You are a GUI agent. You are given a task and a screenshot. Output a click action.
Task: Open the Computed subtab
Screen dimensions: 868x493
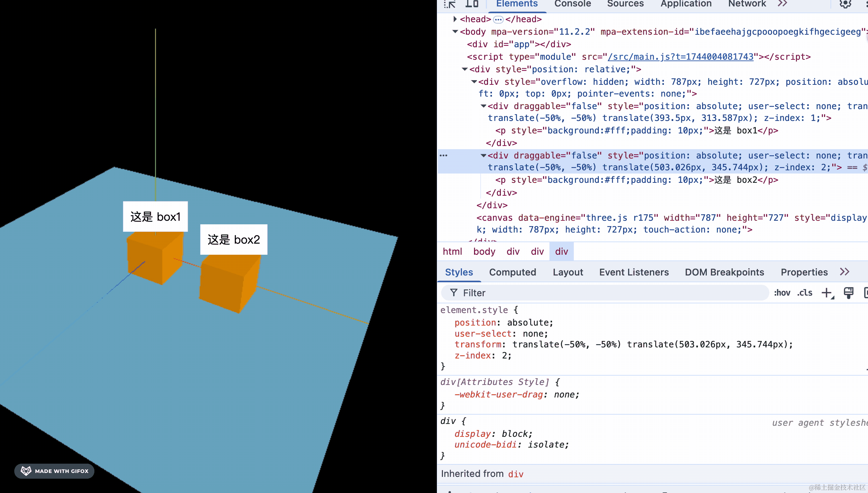tap(513, 272)
